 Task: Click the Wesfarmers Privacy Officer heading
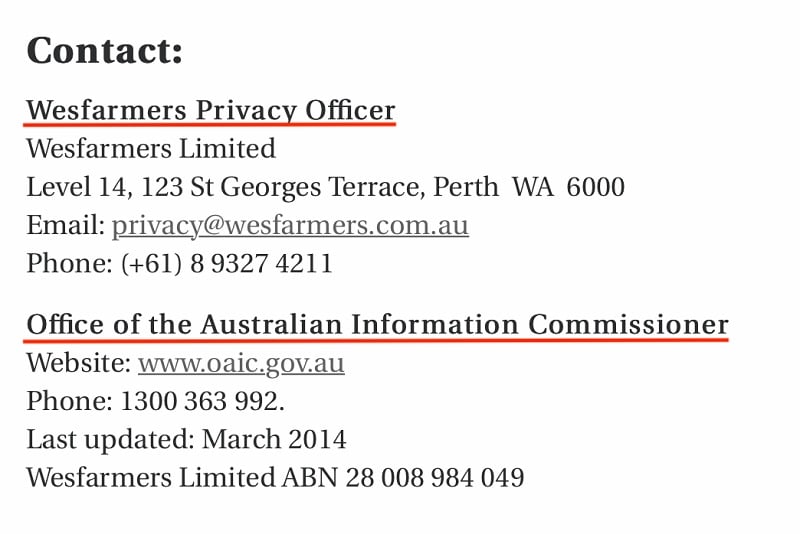pyautogui.click(x=211, y=110)
